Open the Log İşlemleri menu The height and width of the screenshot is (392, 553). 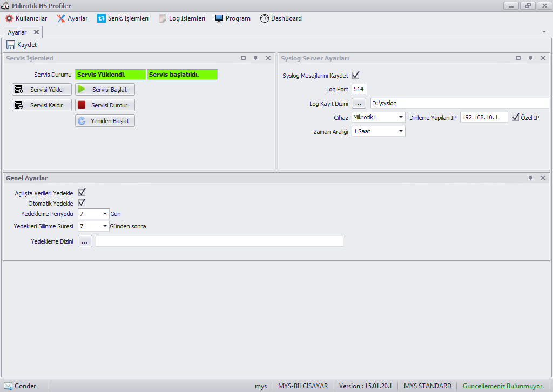(182, 18)
